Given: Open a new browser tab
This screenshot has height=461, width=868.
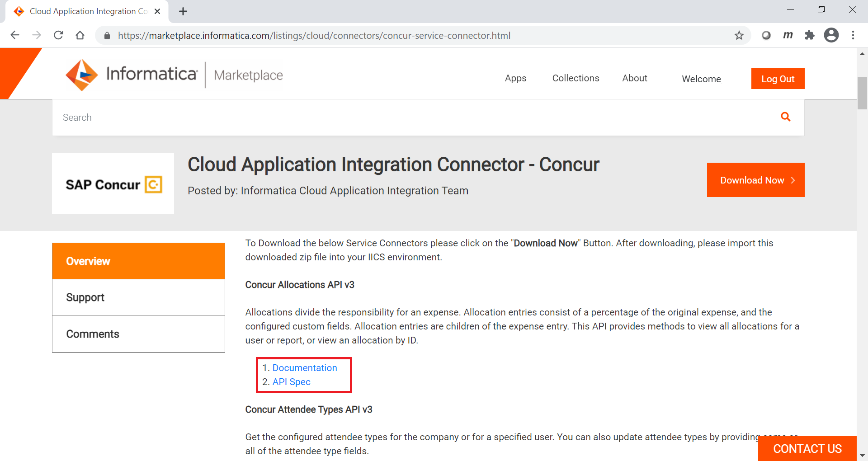Looking at the screenshot, I should pos(183,11).
